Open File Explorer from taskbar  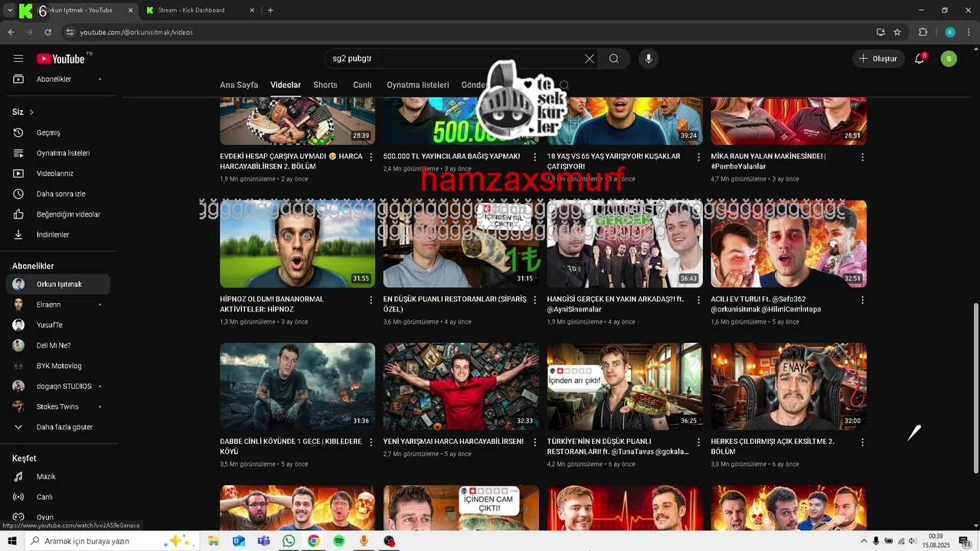(214, 541)
